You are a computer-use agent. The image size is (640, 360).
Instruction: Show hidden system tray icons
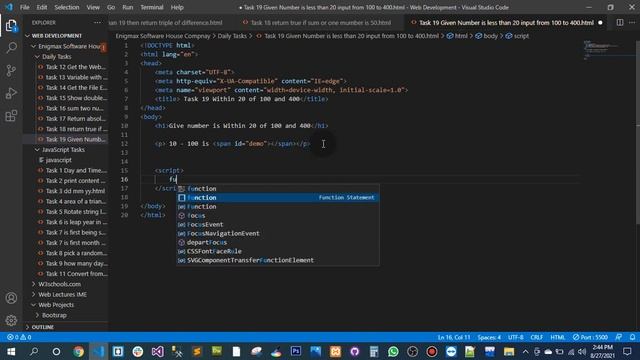525,351
